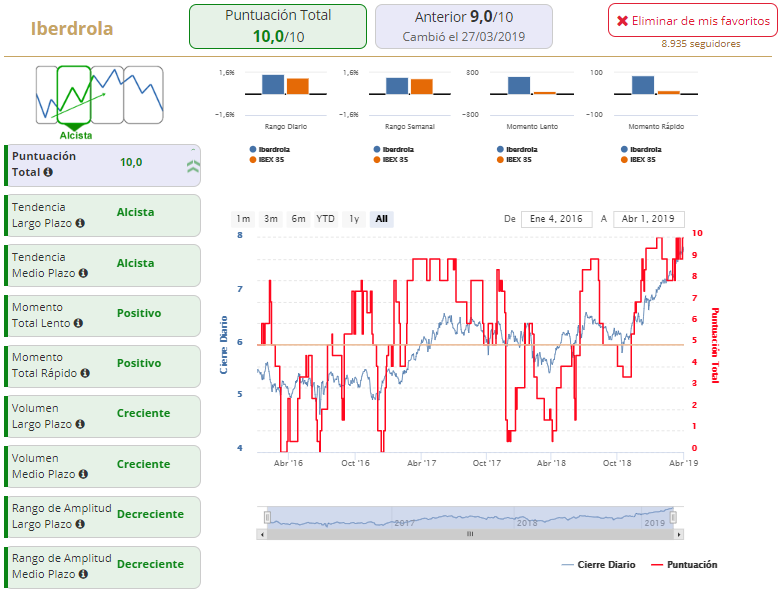Click the Anterior 9,0/10 box
Screen dimensions: 781x592
click(464, 26)
